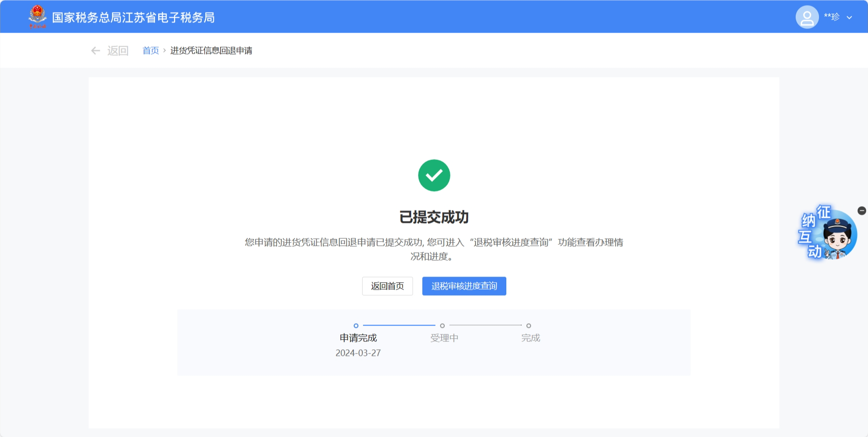Click the 完成 step circle marker
Viewport: 868px width, 437px height.
click(529, 326)
